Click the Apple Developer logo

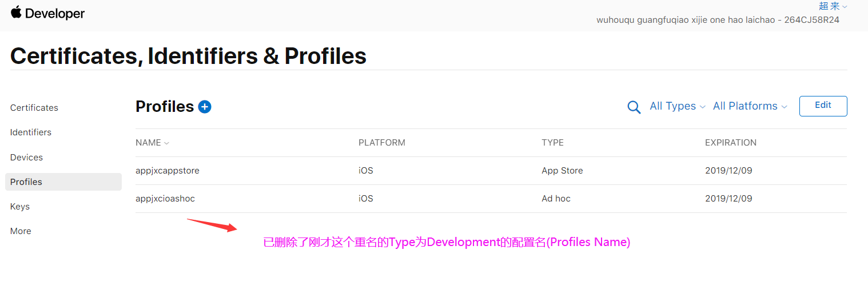[47, 14]
